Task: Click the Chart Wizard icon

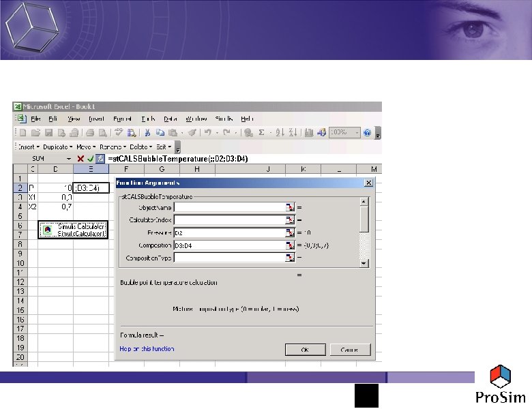Action: [x=308, y=133]
